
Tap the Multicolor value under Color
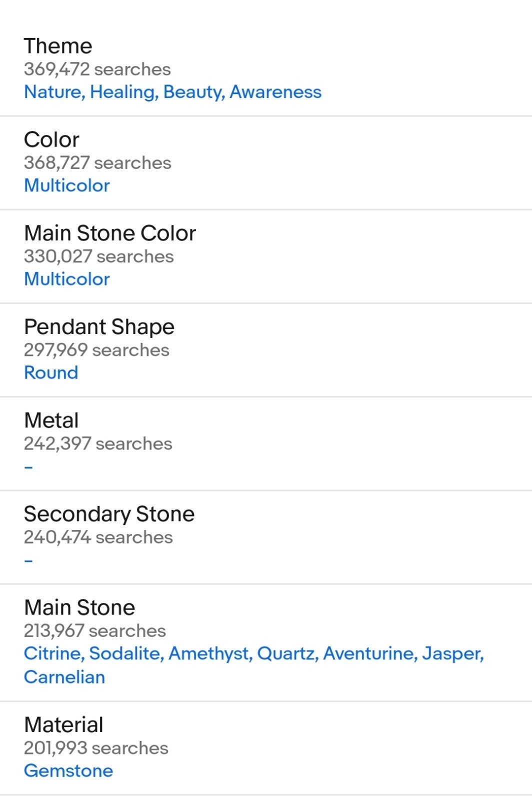click(x=67, y=185)
